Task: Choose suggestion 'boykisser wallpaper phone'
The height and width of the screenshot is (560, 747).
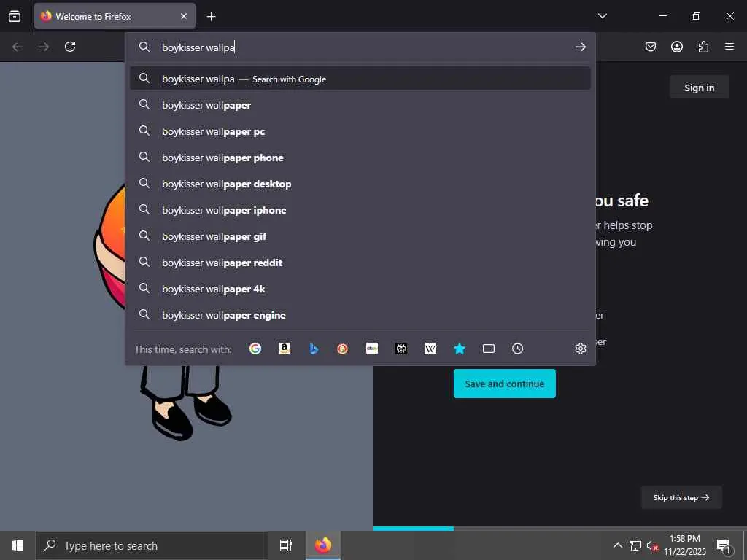Action: tap(360, 157)
